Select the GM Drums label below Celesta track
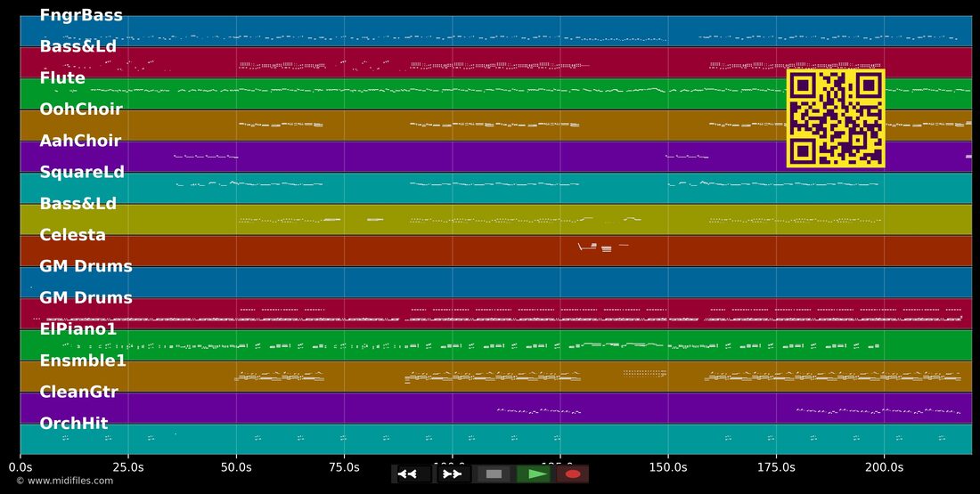Image resolution: width=980 pixels, height=494 pixels. [x=86, y=266]
